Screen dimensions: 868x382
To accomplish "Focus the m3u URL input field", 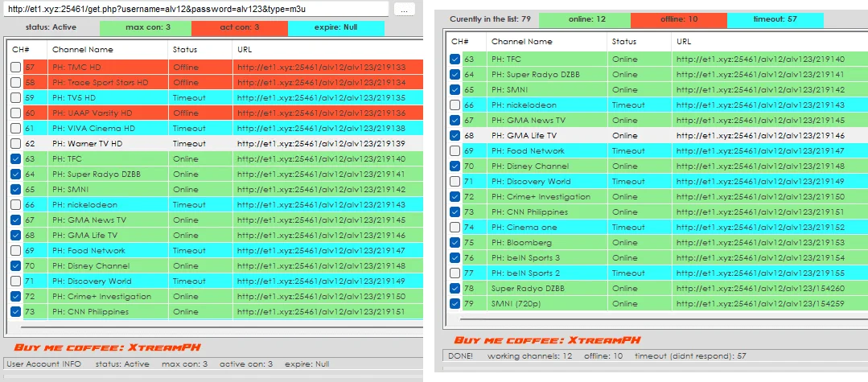I will [196, 10].
